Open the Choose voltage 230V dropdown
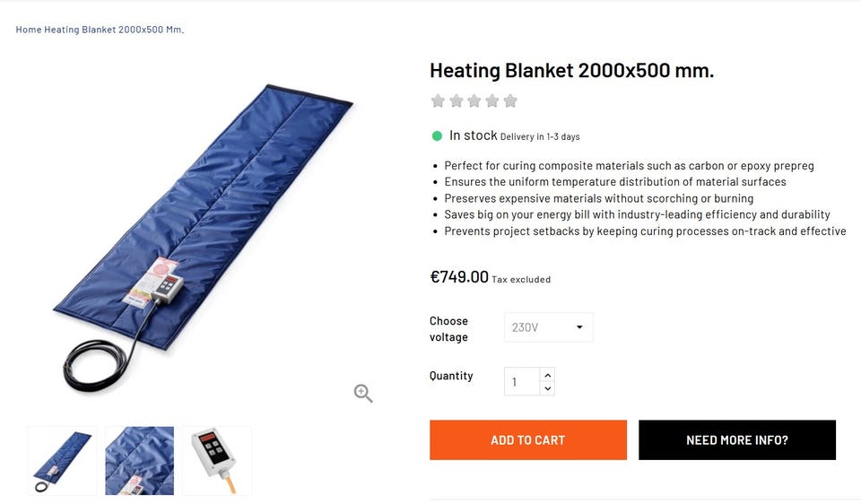 (549, 327)
